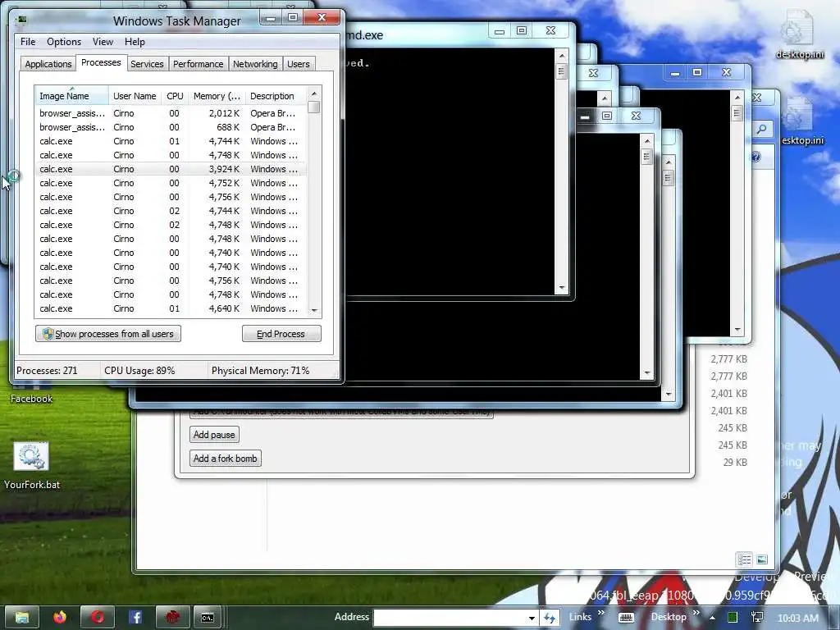The height and width of the screenshot is (630, 840).
Task: Click Show processes from all users
Action: [x=108, y=334]
